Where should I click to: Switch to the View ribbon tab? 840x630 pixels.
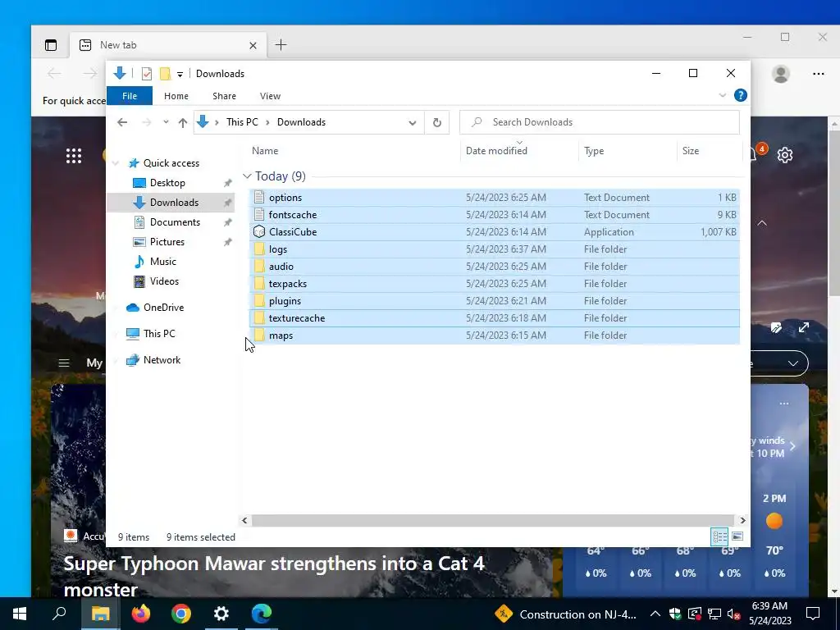click(270, 96)
